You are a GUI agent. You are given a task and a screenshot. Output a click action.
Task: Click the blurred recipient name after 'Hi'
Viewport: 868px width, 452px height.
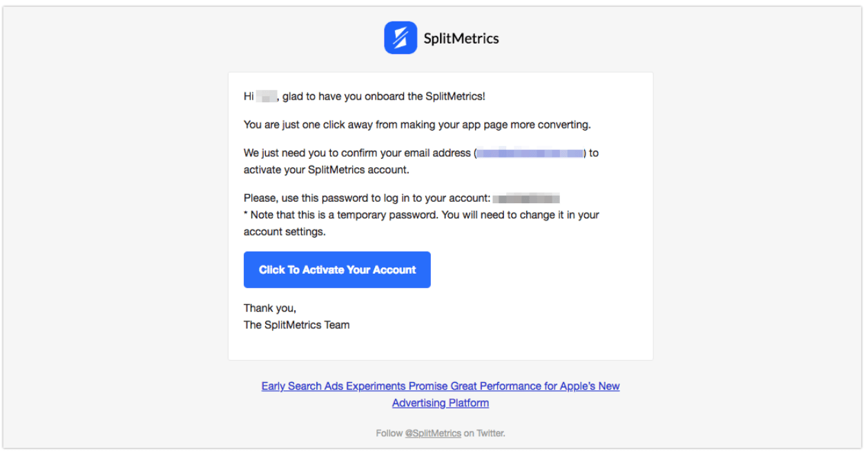[x=267, y=96]
